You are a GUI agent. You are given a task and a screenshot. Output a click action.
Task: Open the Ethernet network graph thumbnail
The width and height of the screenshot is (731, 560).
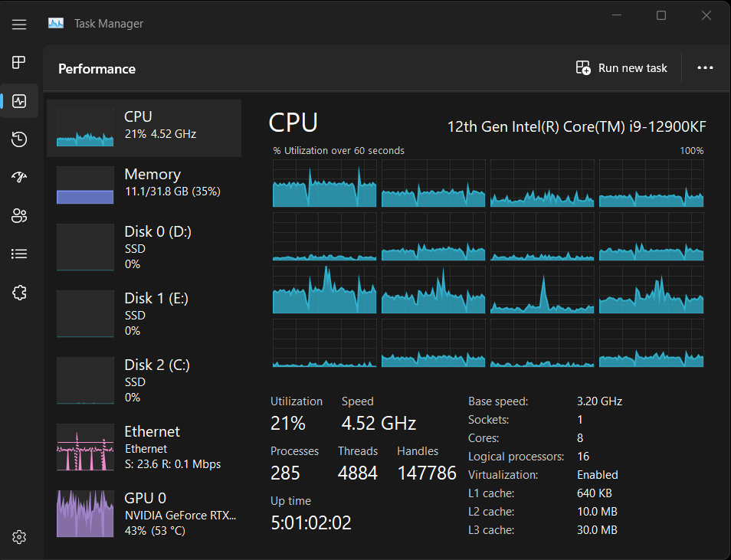[x=85, y=447]
